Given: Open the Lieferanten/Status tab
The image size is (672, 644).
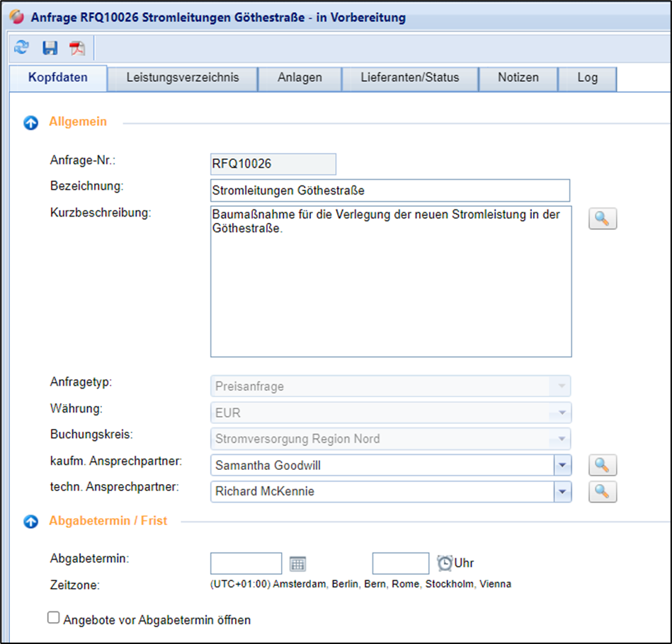Looking at the screenshot, I should [409, 78].
